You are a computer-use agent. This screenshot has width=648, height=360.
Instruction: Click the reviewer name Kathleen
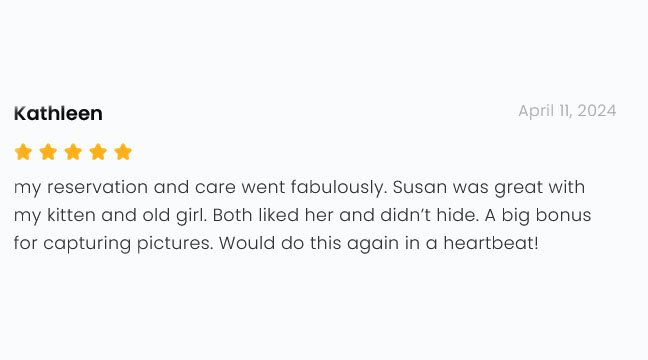(x=58, y=113)
